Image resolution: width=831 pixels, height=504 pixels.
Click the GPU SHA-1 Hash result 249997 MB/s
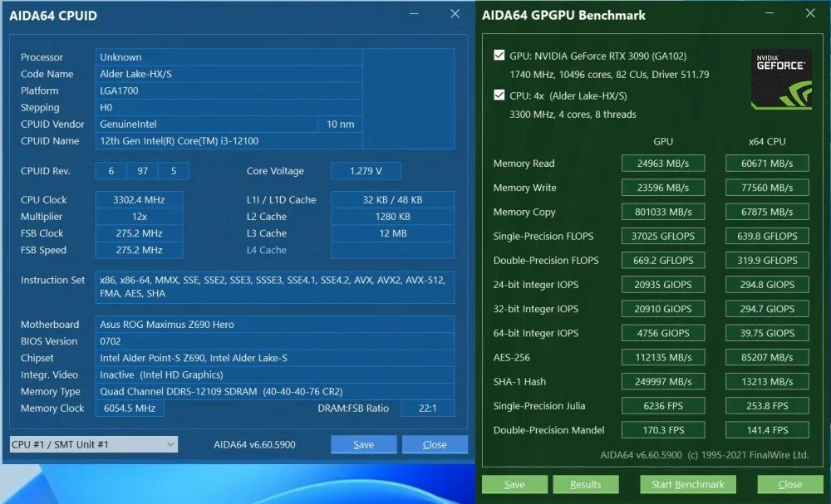tap(663, 382)
